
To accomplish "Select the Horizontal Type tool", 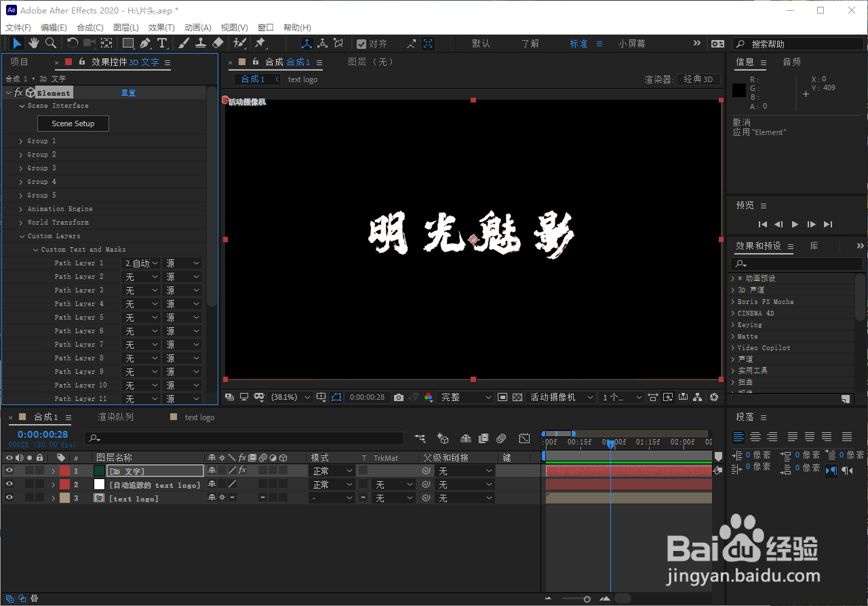I will click(162, 43).
